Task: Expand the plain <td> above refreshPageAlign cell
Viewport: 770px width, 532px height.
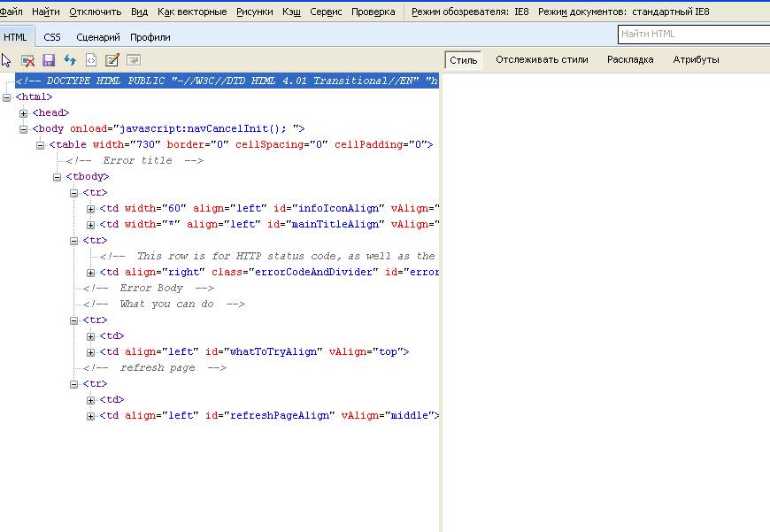Action: [91, 400]
